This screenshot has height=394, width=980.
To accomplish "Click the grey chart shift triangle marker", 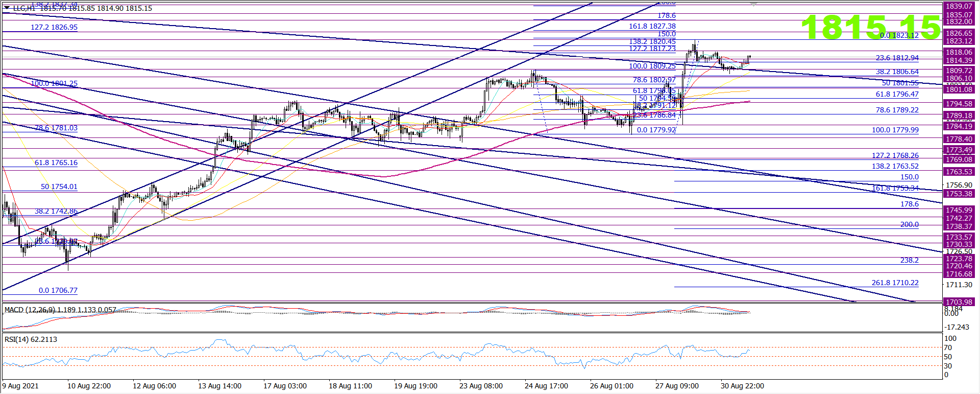I will pos(753,4).
